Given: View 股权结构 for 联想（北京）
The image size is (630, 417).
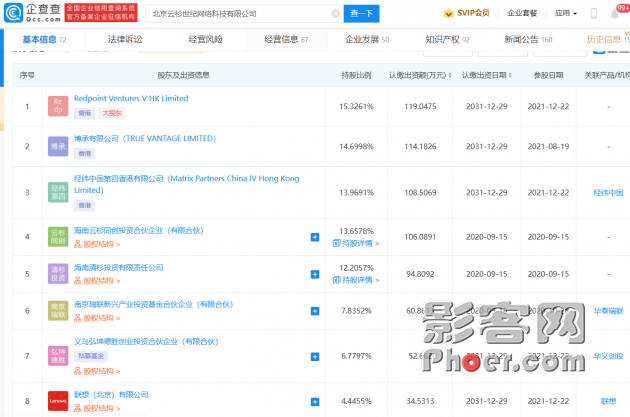Looking at the screenshot, I should [97, 408].
